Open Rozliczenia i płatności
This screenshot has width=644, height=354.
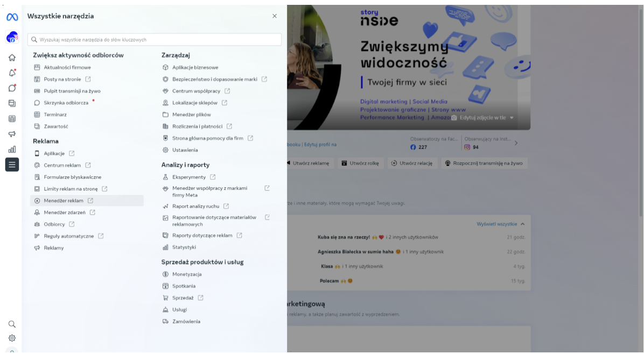pos(197,126)
